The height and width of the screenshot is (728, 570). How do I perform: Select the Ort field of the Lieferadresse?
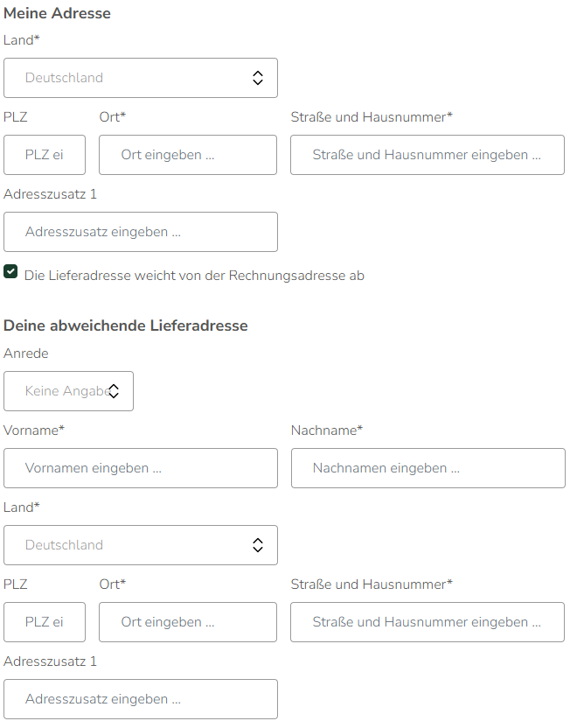(188, 622)
